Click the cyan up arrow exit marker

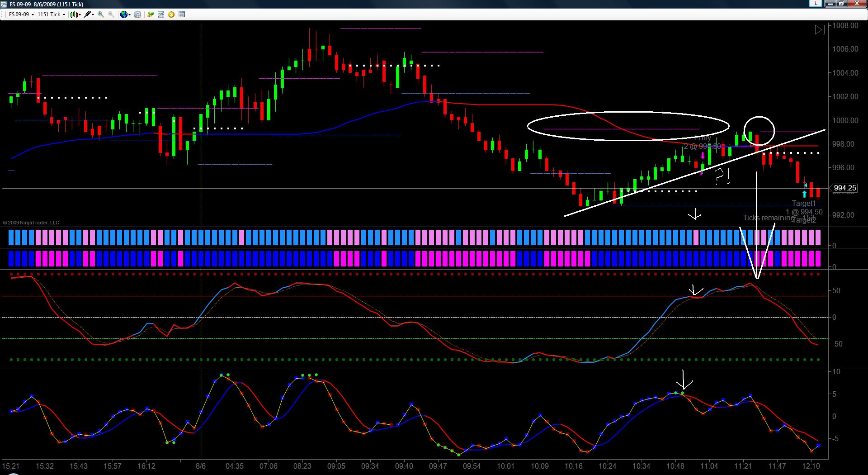tap(804, 195)
